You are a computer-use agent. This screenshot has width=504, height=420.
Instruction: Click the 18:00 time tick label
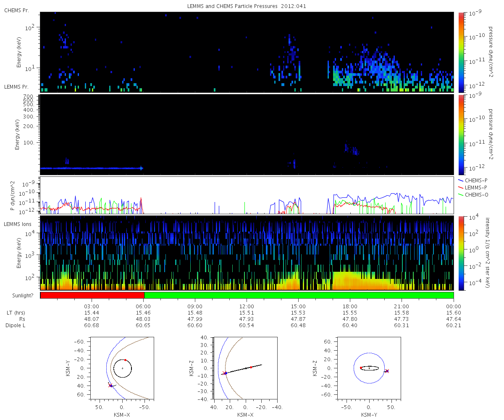(x=350, y=307)
